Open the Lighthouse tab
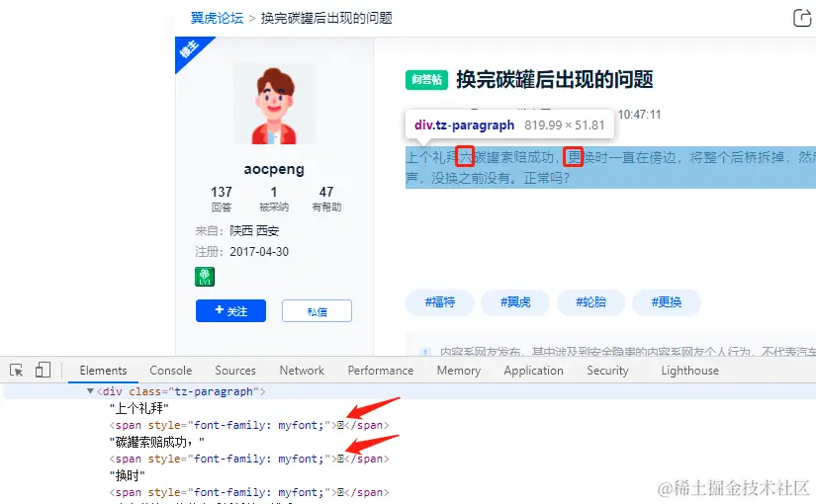Viewport: 816px width, 504px height. tap(690, 371)
